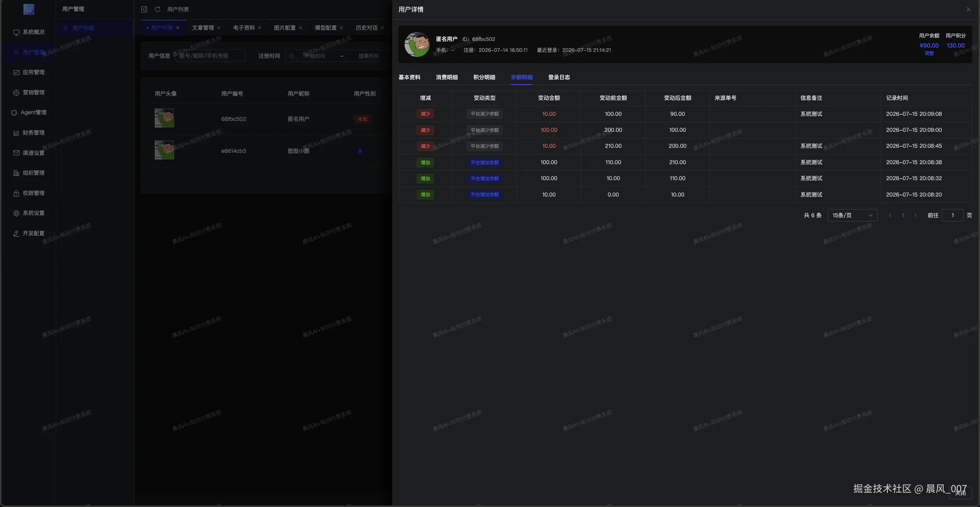The width and height of the screenshot is (980, 507).
Task: Click the 前往 page number input
Action: coord(953,216)
